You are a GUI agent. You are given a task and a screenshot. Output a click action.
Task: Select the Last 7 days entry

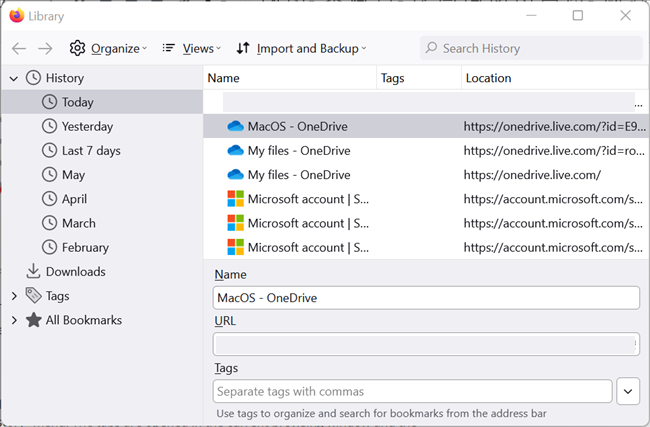(x=90, y=151)
